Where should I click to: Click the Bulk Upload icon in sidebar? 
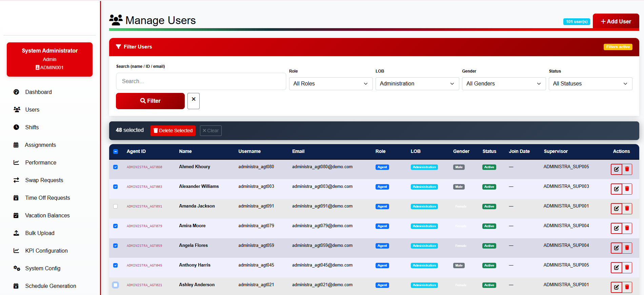pos(16,233)
